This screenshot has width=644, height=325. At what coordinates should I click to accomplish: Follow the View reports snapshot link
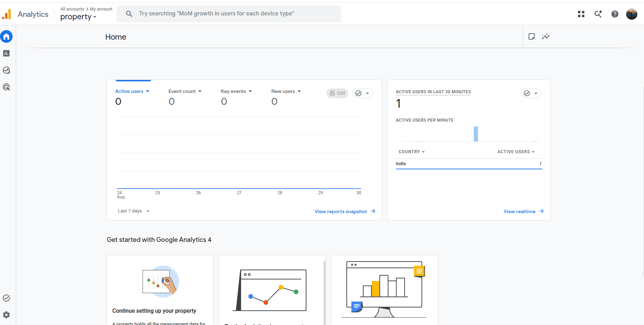345,211
